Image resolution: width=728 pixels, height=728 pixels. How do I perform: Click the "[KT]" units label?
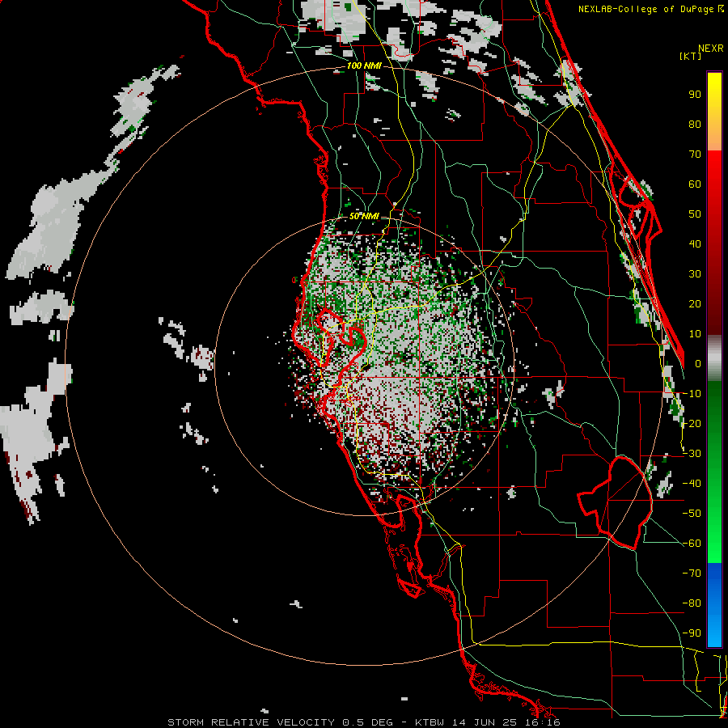pyautogui.click(x=689, y=56)
